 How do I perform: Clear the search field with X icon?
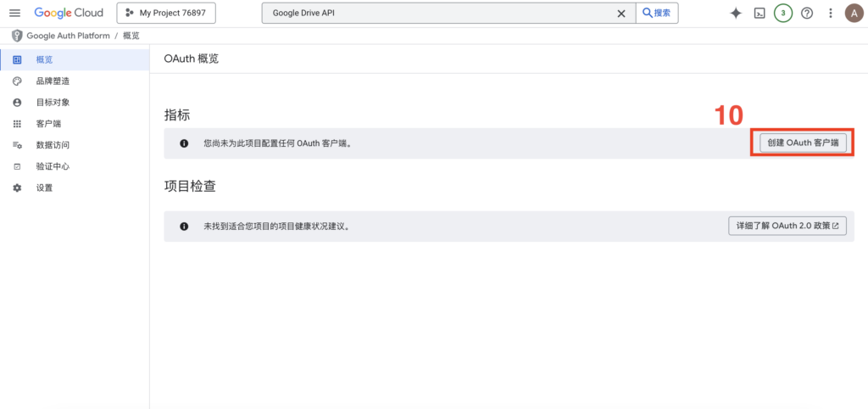(620, 13)
